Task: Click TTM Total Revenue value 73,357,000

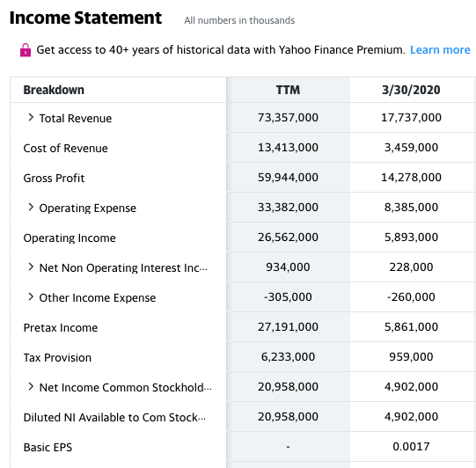Action: pos(288,118)
